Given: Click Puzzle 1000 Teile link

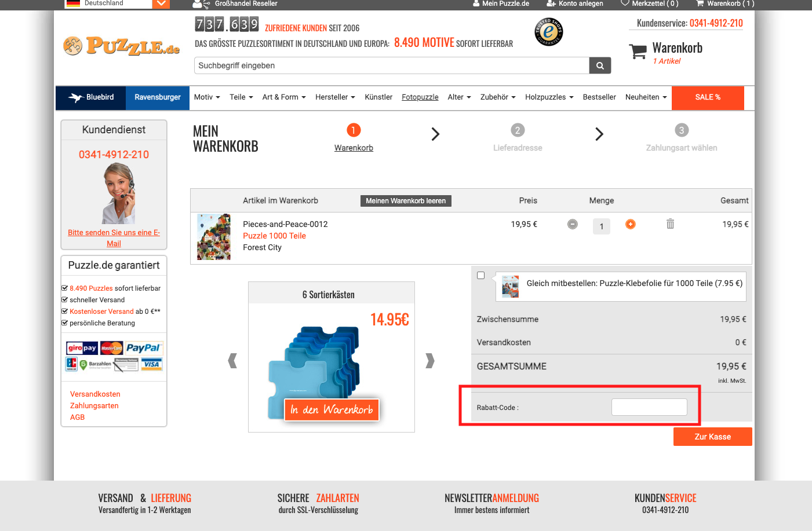Looking at the screenshot, I should pos(274,236).
